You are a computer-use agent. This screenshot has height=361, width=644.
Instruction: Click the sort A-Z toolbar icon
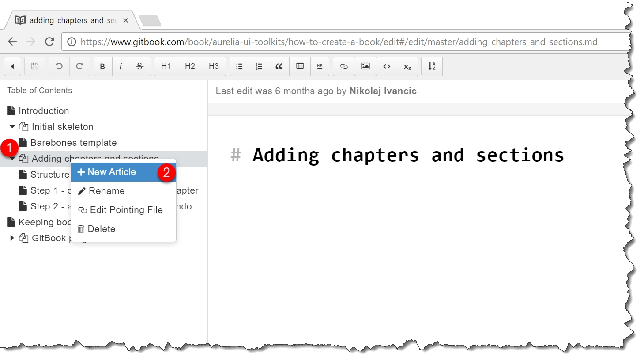tap(432, 66)
